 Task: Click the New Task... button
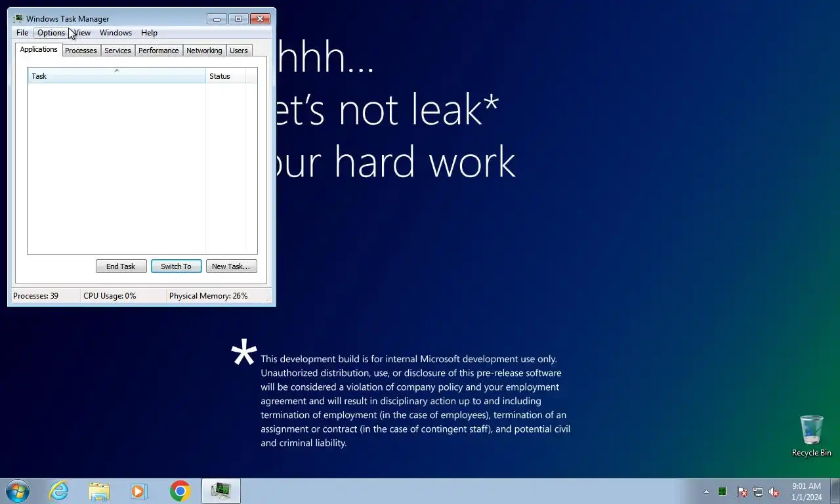coord(231,266)
